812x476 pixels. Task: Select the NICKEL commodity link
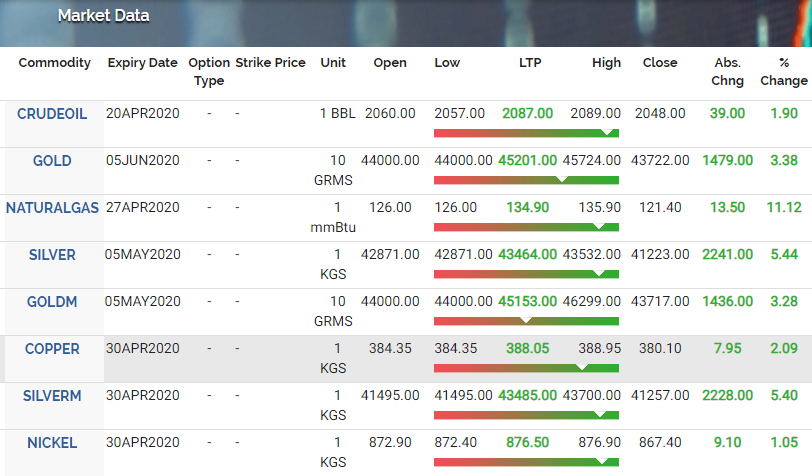click(x=52, y=443)
